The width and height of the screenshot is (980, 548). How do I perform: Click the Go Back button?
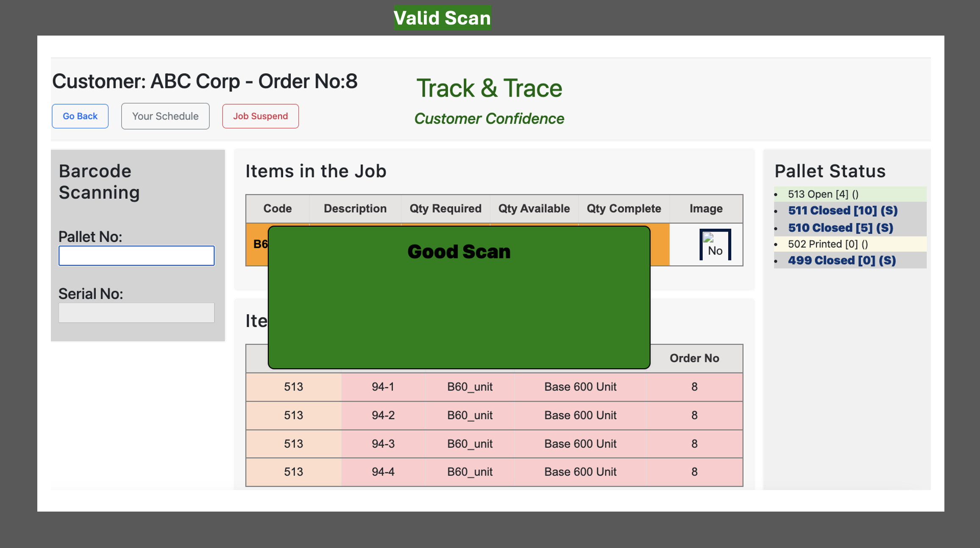(x=80, y=116)
